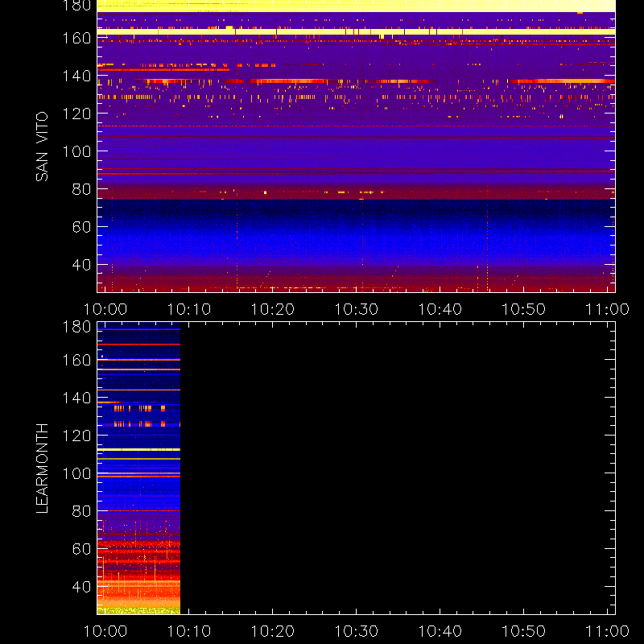Select the 100 tick label on LEARMONTH axis
Viewport: 644px width, 644px height.
point(76,473)
